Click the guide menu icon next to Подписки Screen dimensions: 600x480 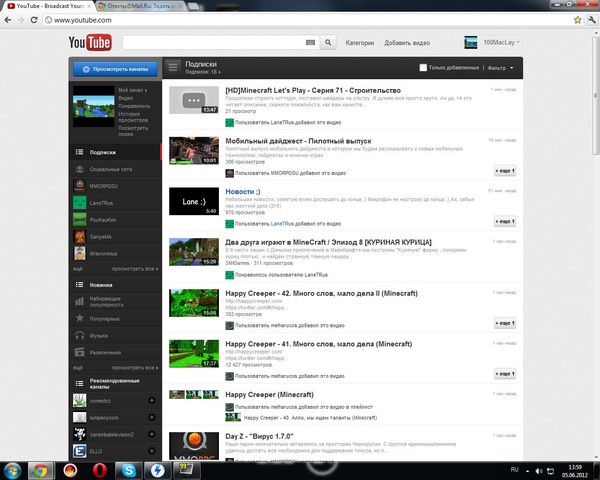(173, 67)
